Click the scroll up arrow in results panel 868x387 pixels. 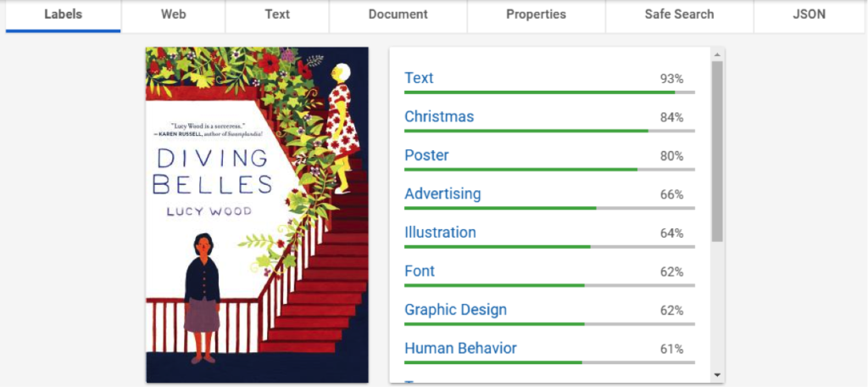coord(717,54)
